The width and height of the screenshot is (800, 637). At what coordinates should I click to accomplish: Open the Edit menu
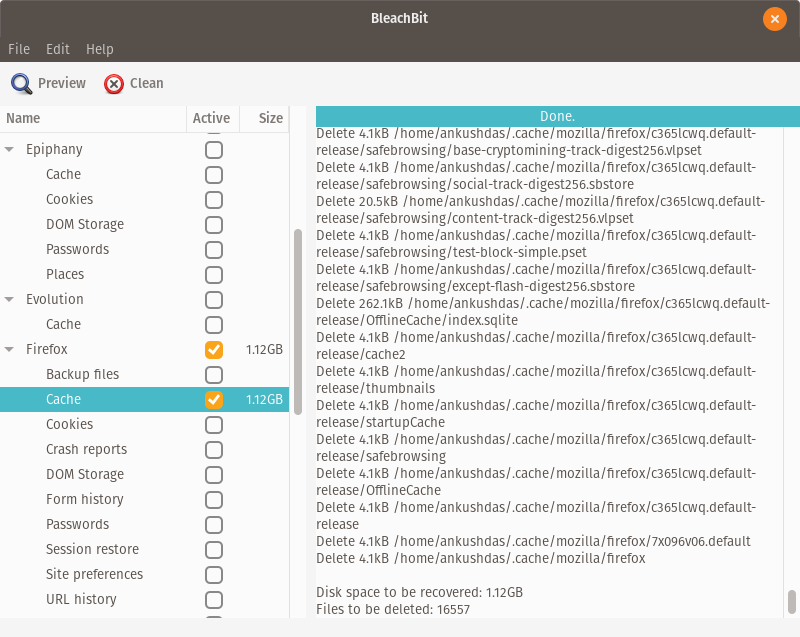click(x=58, y=49)
